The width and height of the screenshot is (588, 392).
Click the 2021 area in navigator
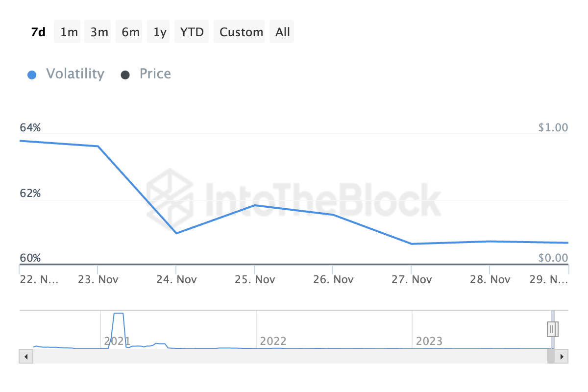point(118,341)
